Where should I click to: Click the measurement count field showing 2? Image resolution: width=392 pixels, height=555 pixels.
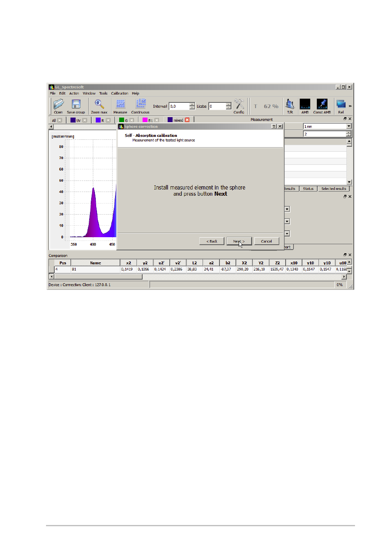tap(325, 134)
